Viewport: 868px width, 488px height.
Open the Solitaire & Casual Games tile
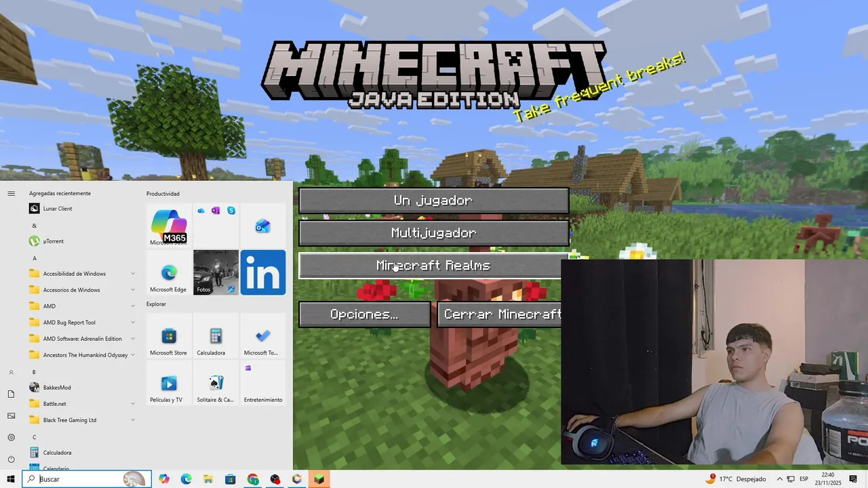[216, 383]
